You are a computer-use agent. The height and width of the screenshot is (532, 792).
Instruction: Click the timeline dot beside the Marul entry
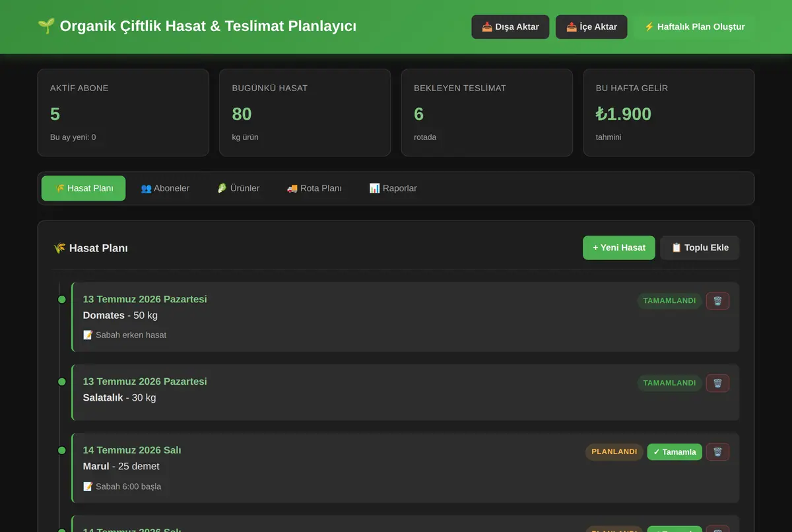point(62,450)
